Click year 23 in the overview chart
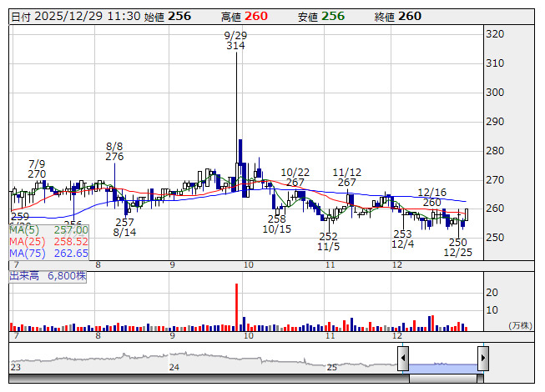The width and height of the screenshot is (545, 392). [x=15, y=367]
